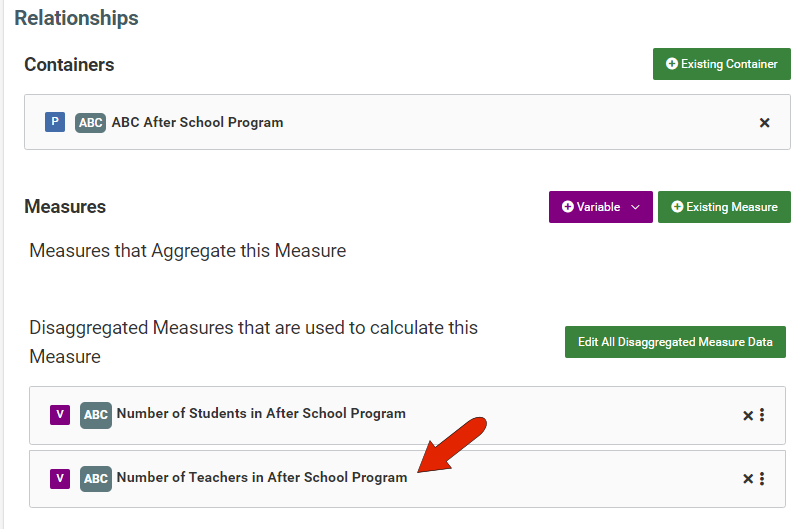Open the ABC After School Program link
The width and height of the screenshot is (804, 529).
point(197,123)
